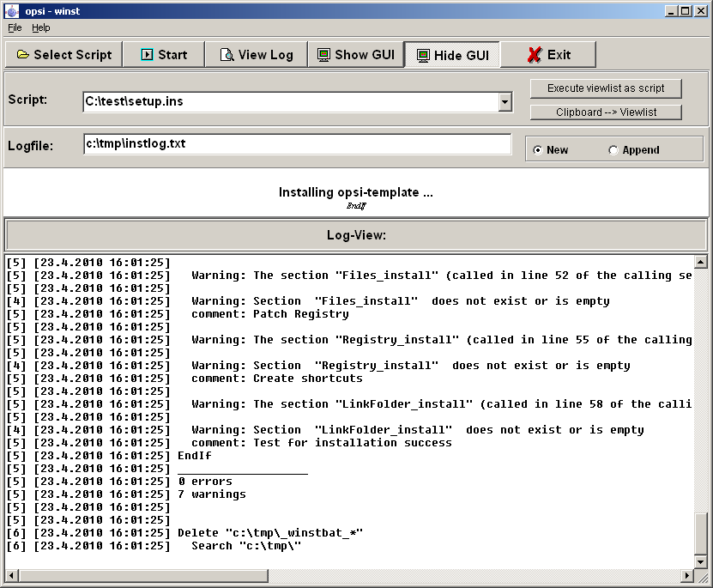Minimize the opsi winst window

point(670,11)
